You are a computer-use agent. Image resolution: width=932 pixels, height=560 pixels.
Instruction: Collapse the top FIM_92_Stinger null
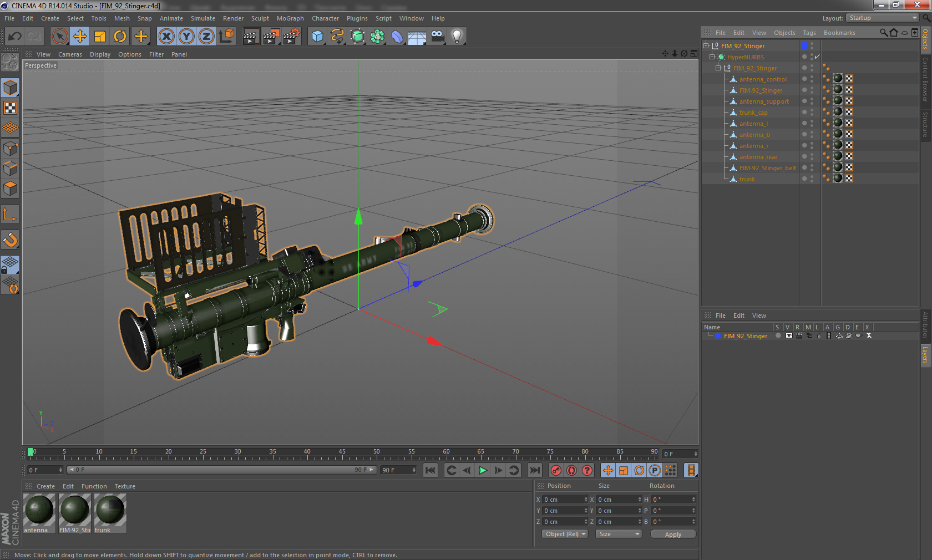click(706, 45)
